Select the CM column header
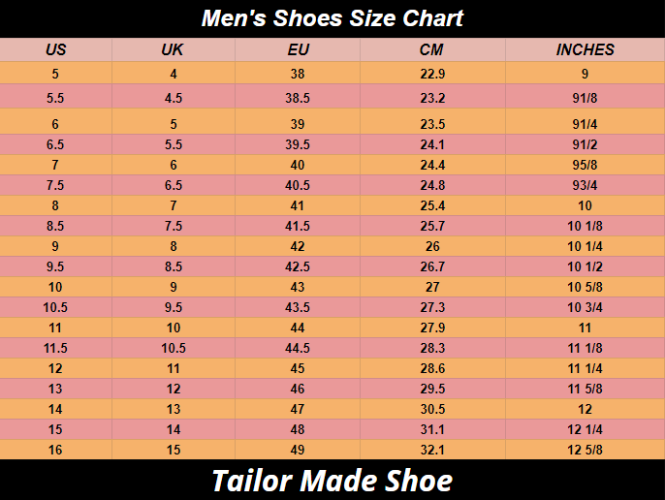Viewport: 665px width, 500px height. (432, 50)
